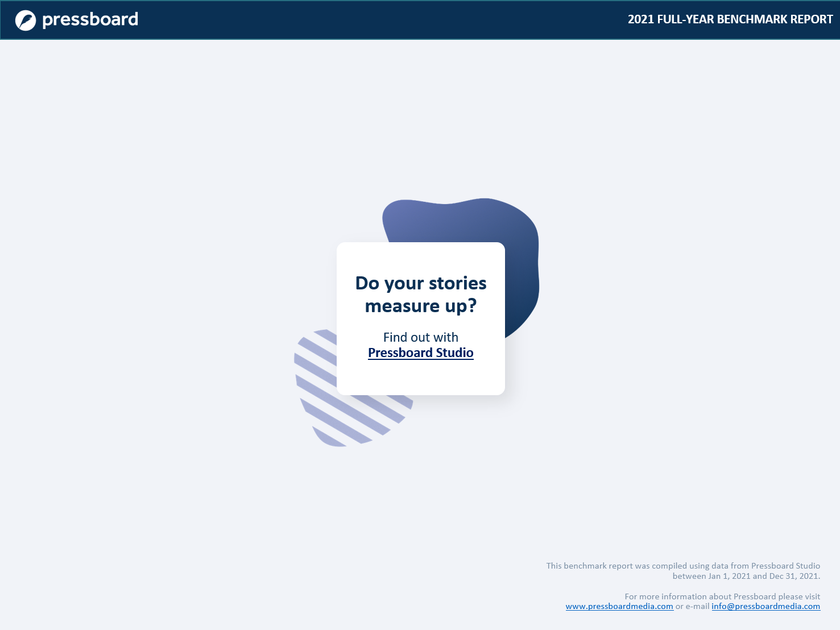Visit www.pressboardmedia.com link
840x630 pixels.
(619, 606)
